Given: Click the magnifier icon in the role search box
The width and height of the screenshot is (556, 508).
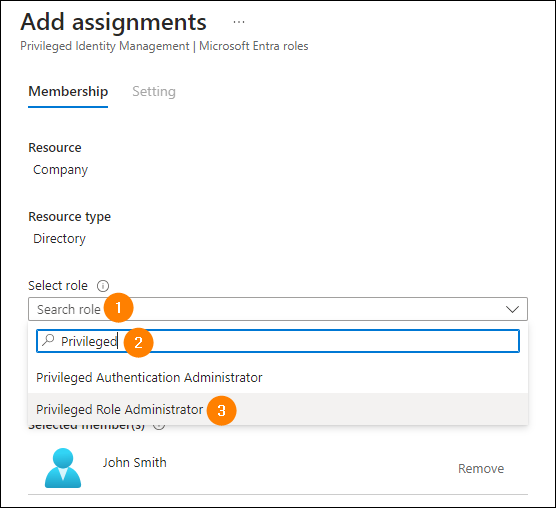Looking at the screenshot, I should (48, 341).
